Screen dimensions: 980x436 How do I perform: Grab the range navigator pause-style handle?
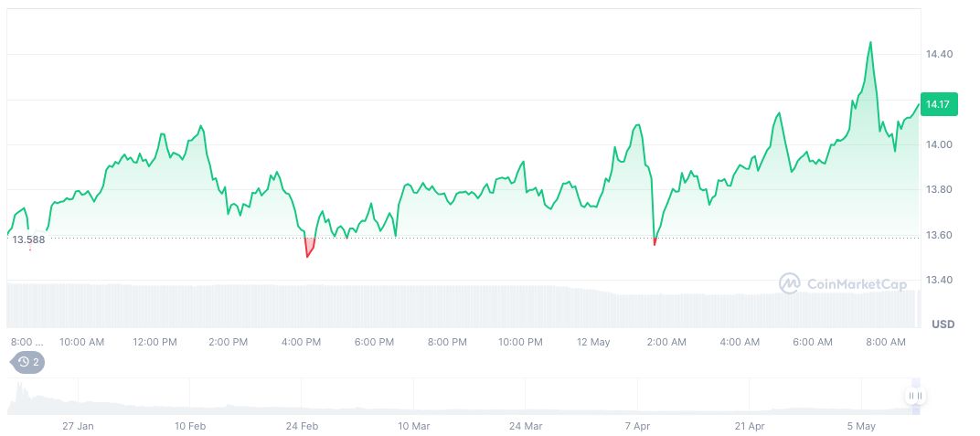[x=915, y=396]
